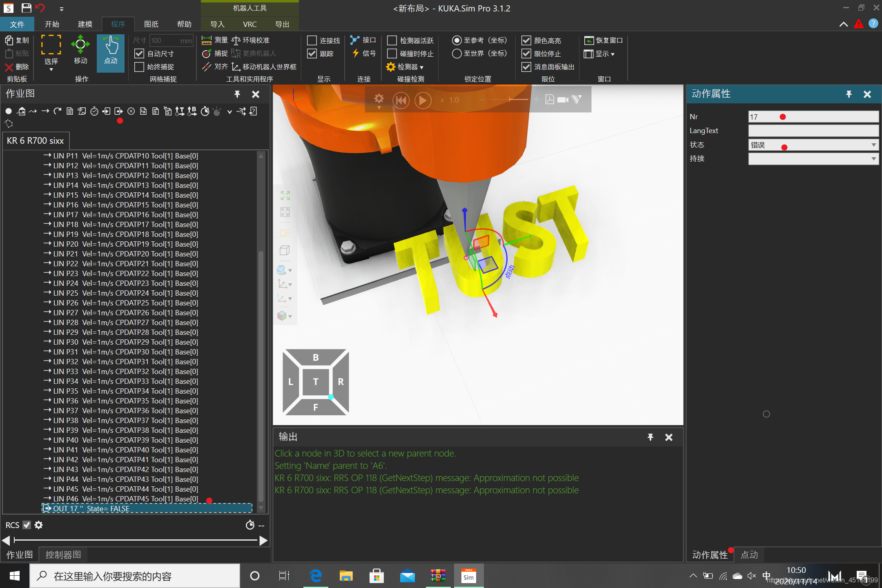The image size is (882, 588).
Task: Expand the 状态 dropdown showing 错误
Action: [x=873, y=145]
